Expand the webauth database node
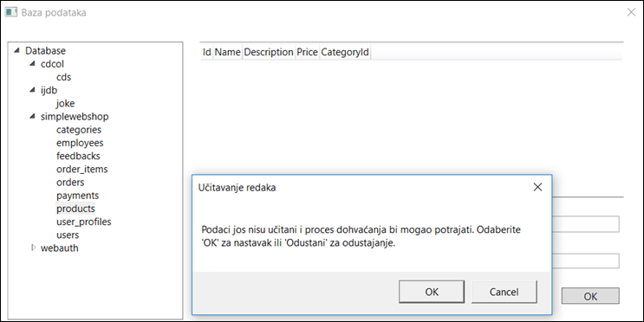 [33, 248]
